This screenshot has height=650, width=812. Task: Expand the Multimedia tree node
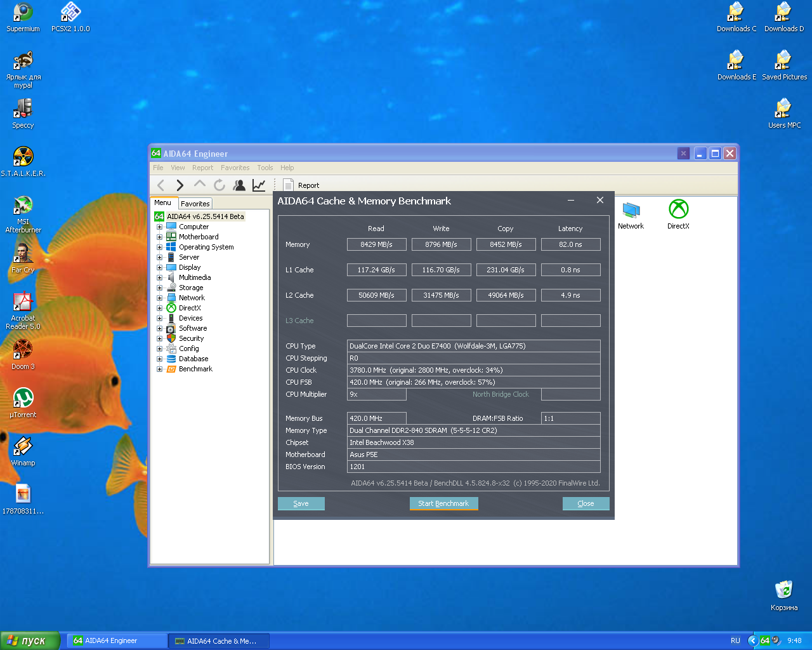click(x=160, y=277)
